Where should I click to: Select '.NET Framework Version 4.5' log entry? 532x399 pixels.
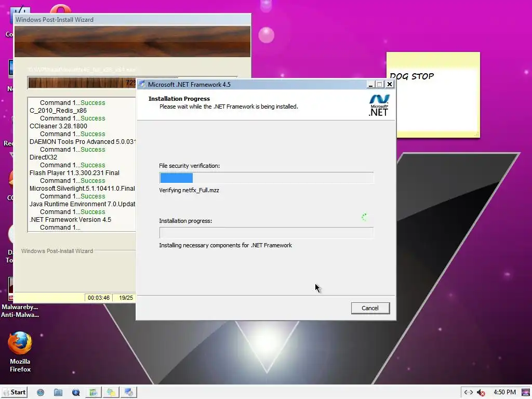70,220
